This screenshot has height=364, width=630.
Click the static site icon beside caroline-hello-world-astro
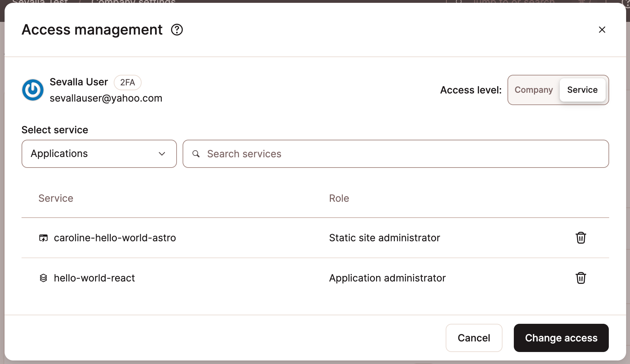click(43, 238)
